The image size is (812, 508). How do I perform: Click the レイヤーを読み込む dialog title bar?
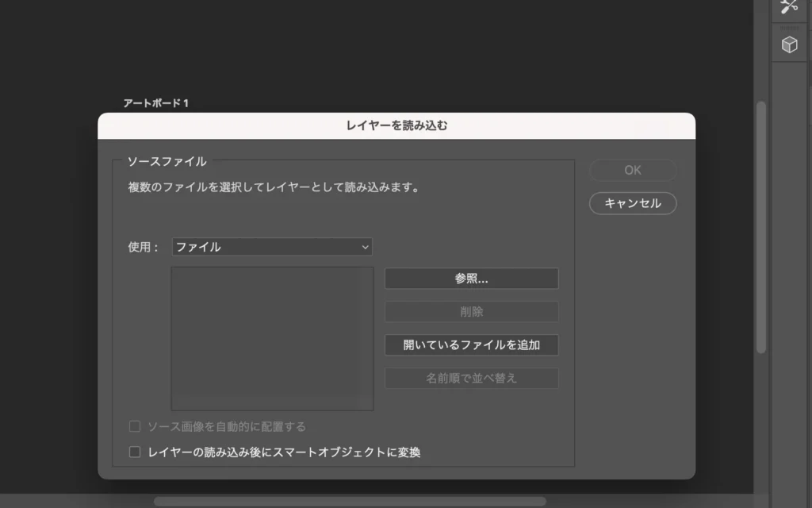(396, 125)
